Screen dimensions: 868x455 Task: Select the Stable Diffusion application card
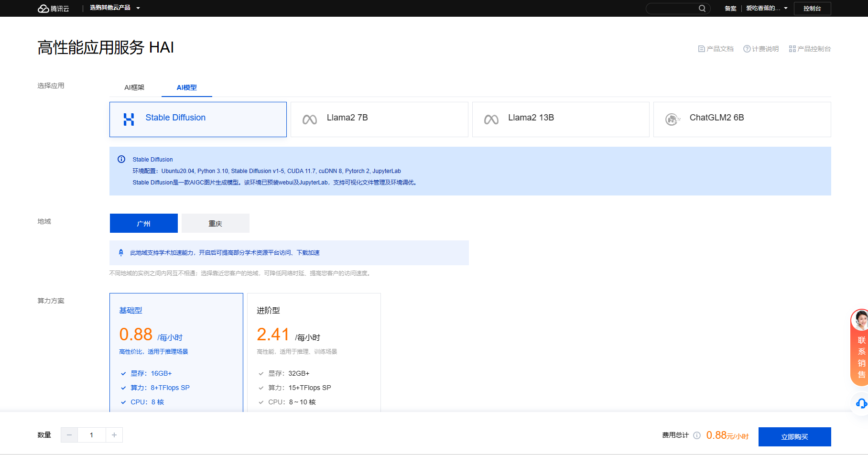198,119
